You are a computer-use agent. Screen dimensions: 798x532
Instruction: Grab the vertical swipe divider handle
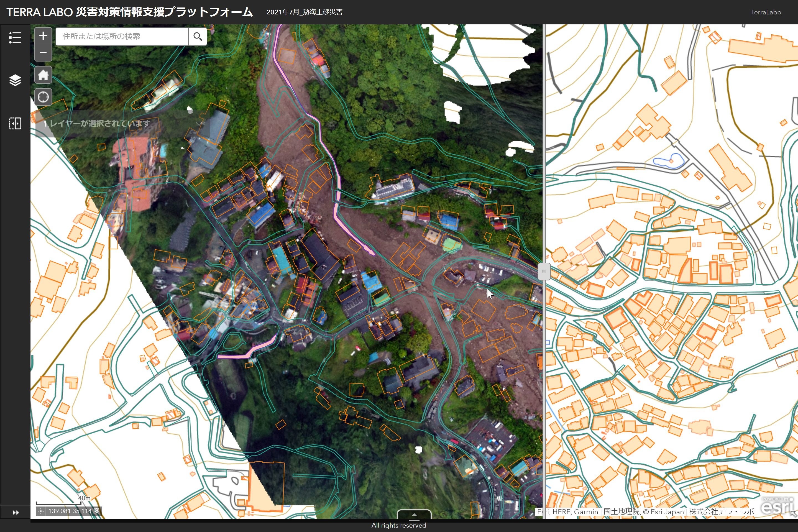(544, 271)
